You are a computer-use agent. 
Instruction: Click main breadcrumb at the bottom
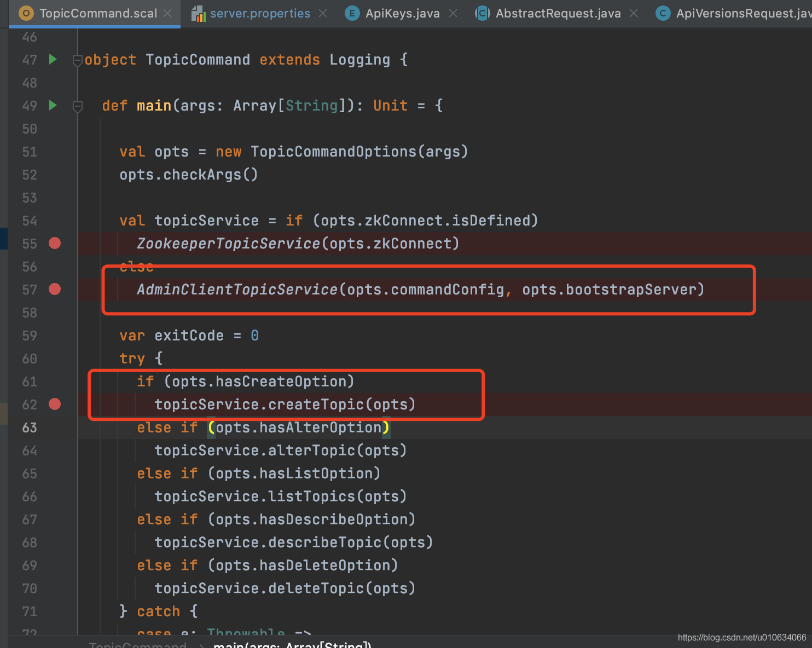tap(292, 645)
